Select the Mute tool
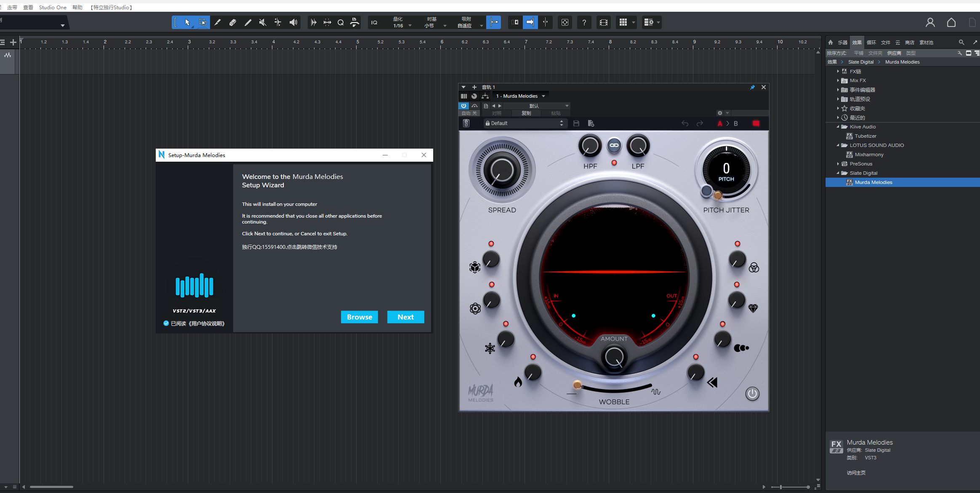 click(263, 22)
